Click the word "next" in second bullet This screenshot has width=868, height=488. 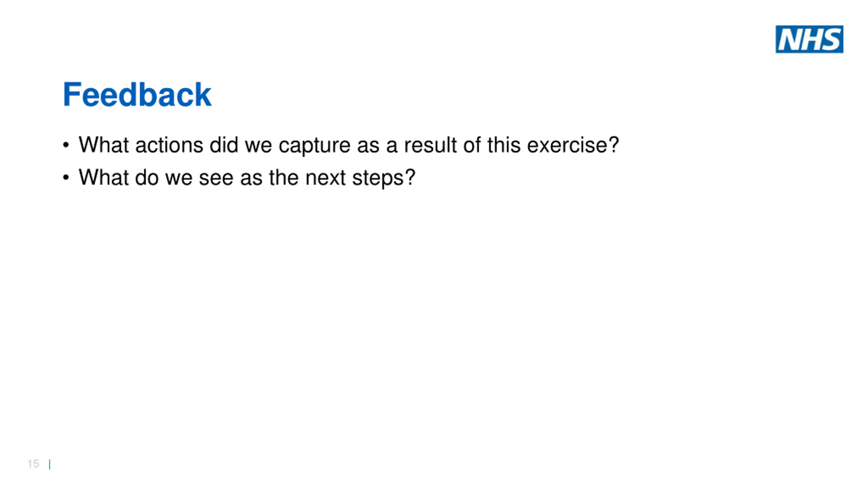(325, 178)
